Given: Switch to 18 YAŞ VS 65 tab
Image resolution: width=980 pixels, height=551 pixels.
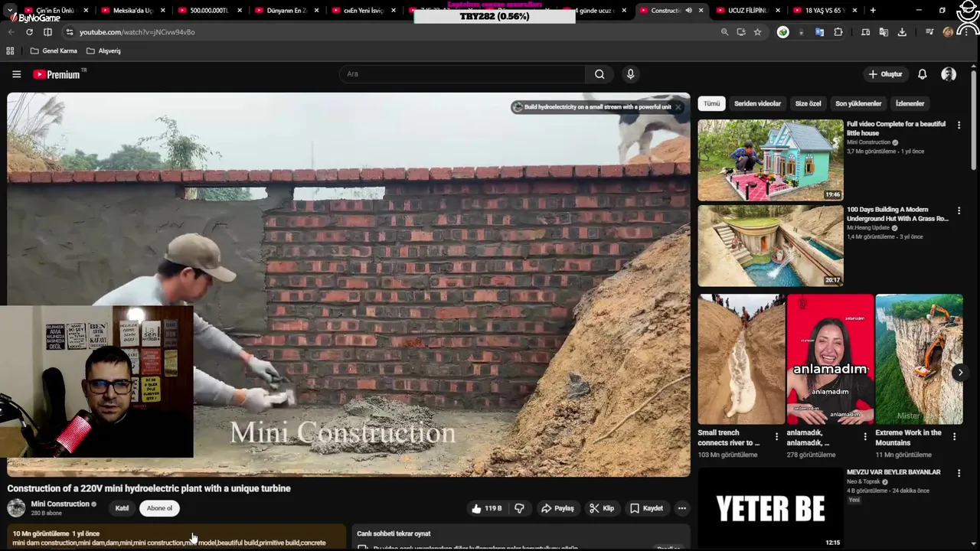Looking at the screenshot, I should [825, 11].
